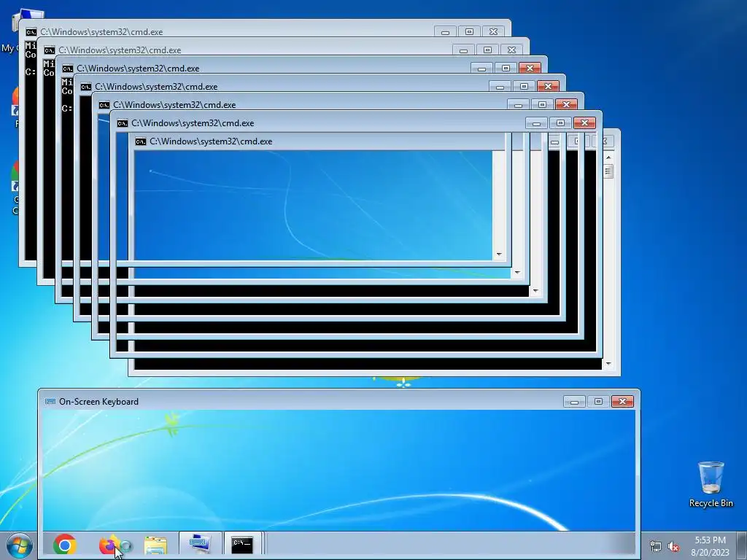Image resolution: width=747 pixels, height=560 pixels.
Task: Minimize the On-Screen Keyboard window
Action: pyautogui.click(x=574, y=402)
